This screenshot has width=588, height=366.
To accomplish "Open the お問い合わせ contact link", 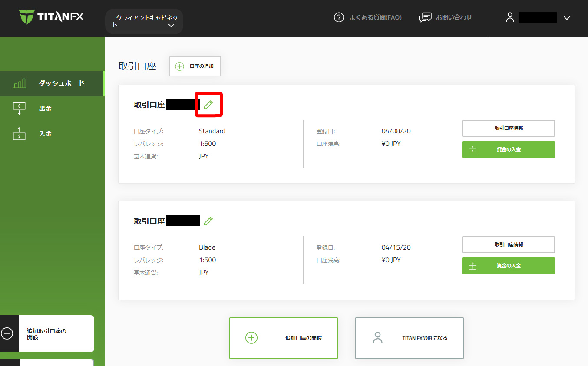I will click(454, 17).
